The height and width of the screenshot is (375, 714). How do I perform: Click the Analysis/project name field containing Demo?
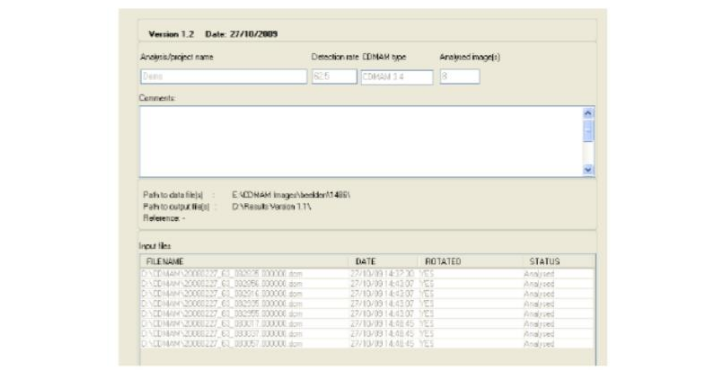coord(224,76)
